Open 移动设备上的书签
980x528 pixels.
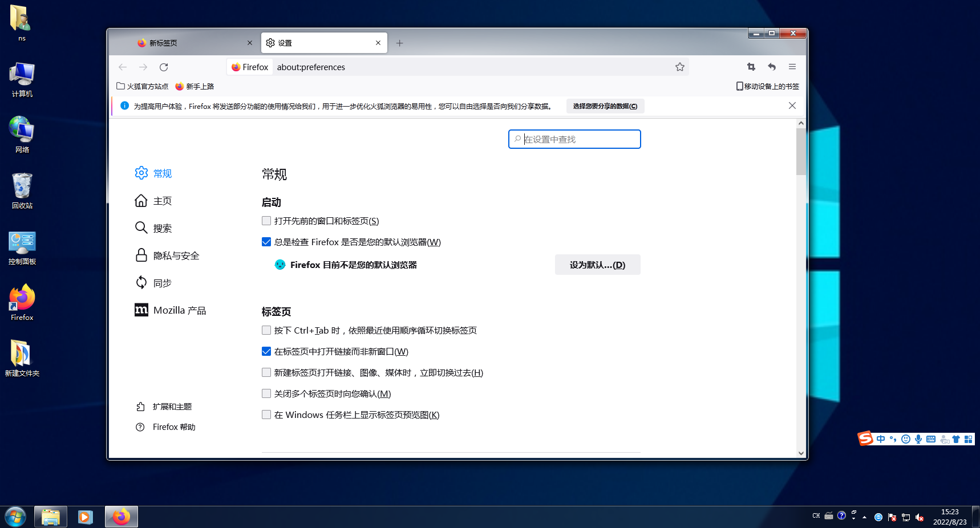pos(768,86)
